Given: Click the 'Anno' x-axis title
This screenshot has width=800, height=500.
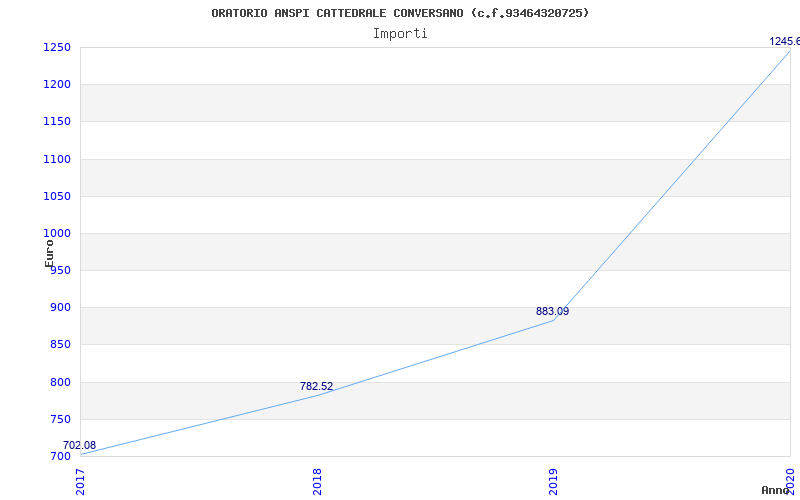Looking at the screenshot, I should (775, 490).
